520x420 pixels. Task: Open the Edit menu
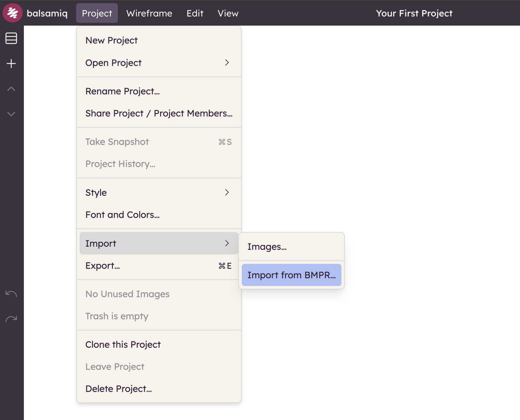(195, 13)
